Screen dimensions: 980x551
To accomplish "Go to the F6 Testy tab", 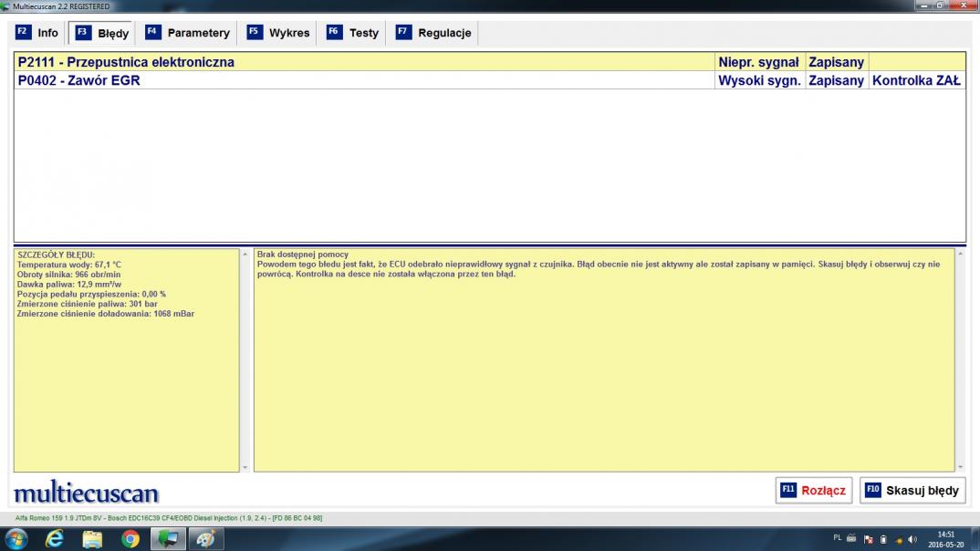I will [353, 33].
